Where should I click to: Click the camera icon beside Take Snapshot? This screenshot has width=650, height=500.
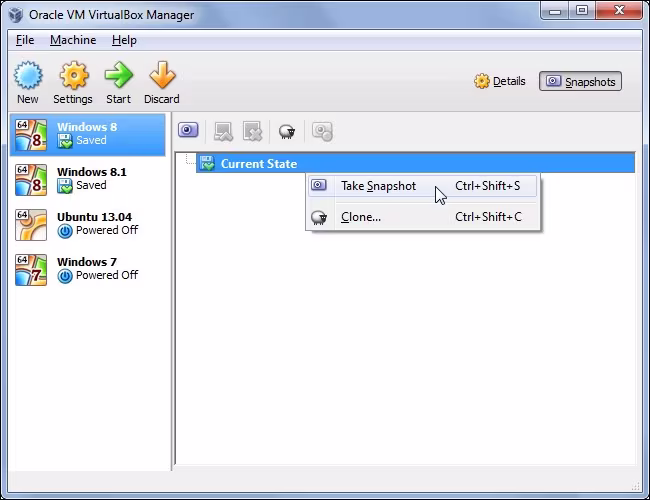(319, 185)
